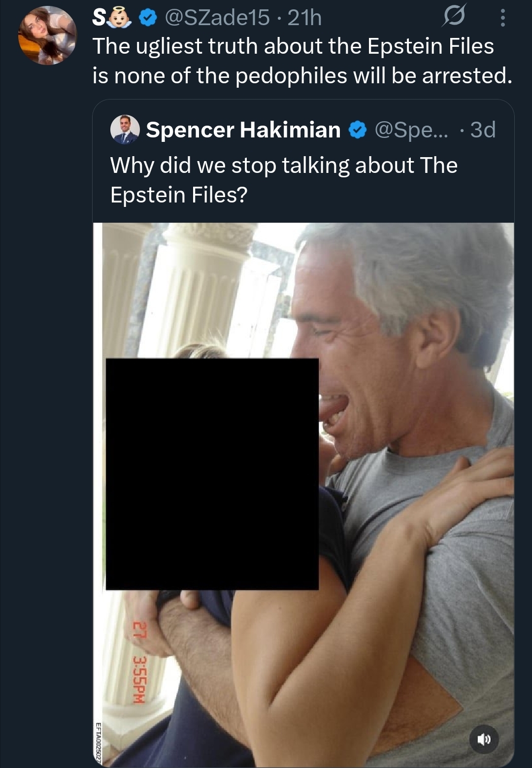Image resolution: width=532 pixels, height=768 pixels.
Task: Open the SZade15 profile avatar
Action: point(47,35)
